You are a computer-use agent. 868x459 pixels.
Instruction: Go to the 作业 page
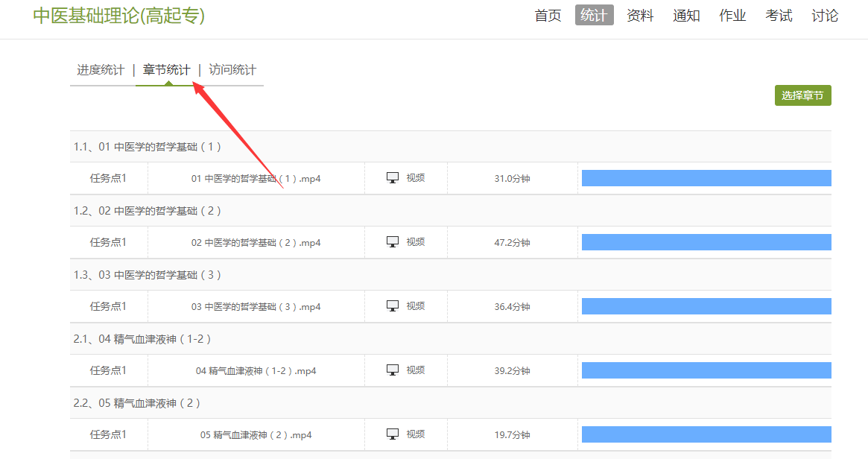pyautogui.click(x=732, y=16)
